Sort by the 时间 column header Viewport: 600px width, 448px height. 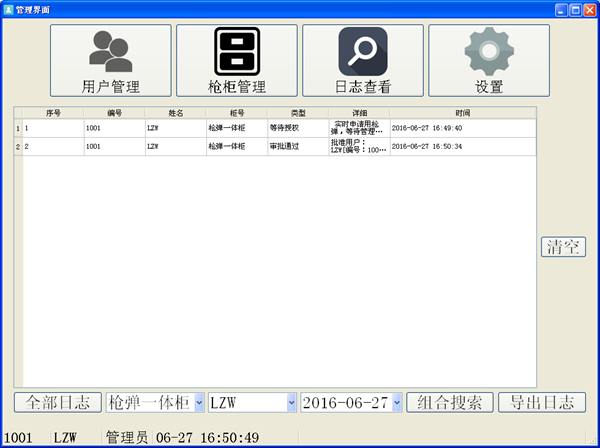click(x=462, y=113)
